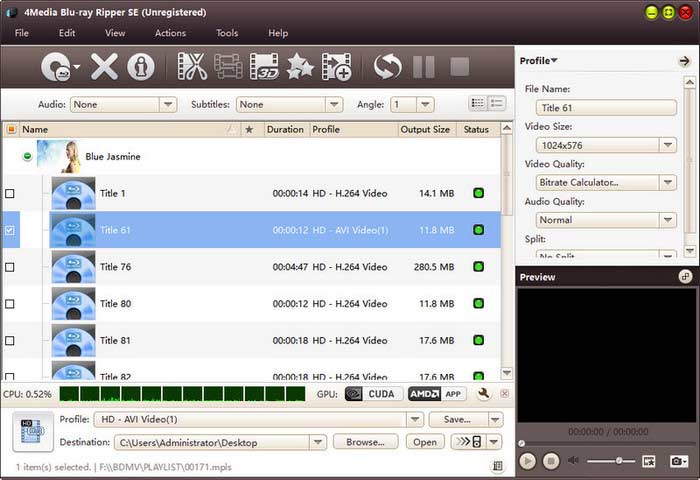Open the View menu
Image resolution: width=700 pixels, height=480 pixels.
(x=115, y=33)
